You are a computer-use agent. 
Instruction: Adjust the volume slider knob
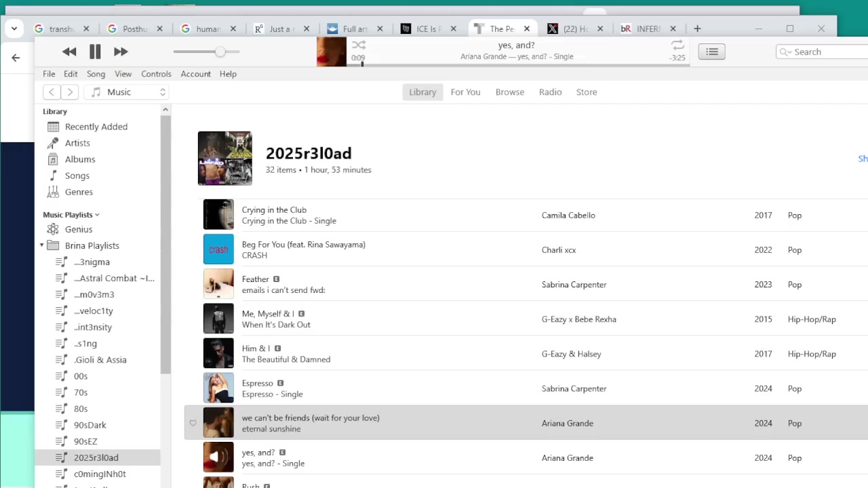[x=220, y=52]
